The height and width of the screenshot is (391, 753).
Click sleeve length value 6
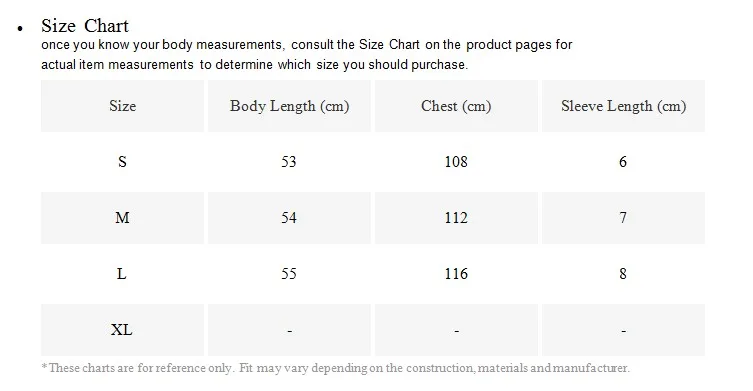pyautogui.click(x=623, y=162)
